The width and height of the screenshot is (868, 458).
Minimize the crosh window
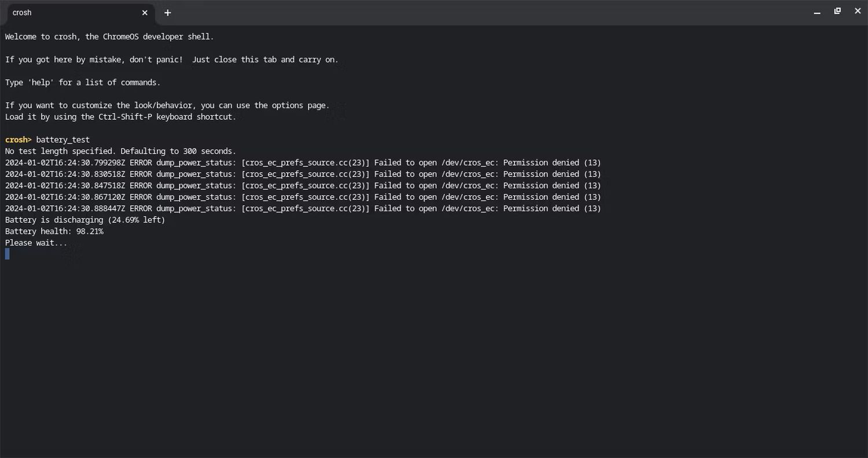point(817,12)
